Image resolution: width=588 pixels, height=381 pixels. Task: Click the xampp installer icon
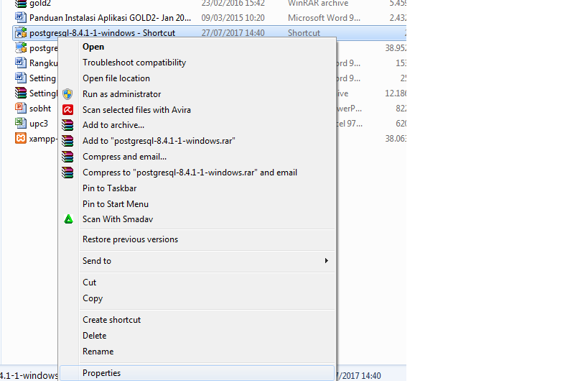[x=21, y=138]
